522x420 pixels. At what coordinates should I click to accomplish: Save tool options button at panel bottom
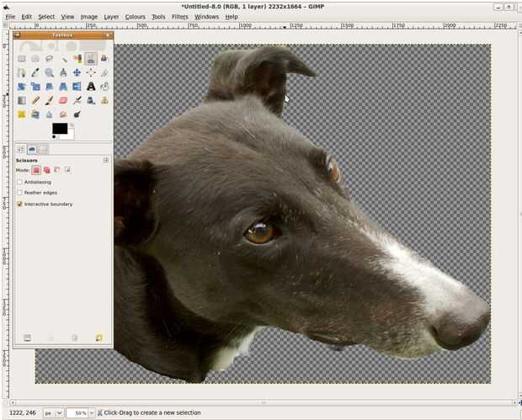27,338
